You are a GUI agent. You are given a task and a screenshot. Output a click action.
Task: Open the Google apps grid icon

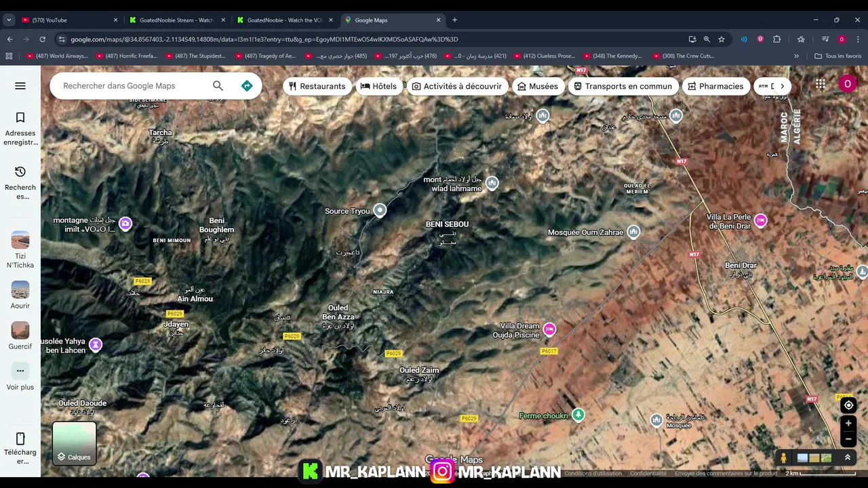click(x=821, y=84)
